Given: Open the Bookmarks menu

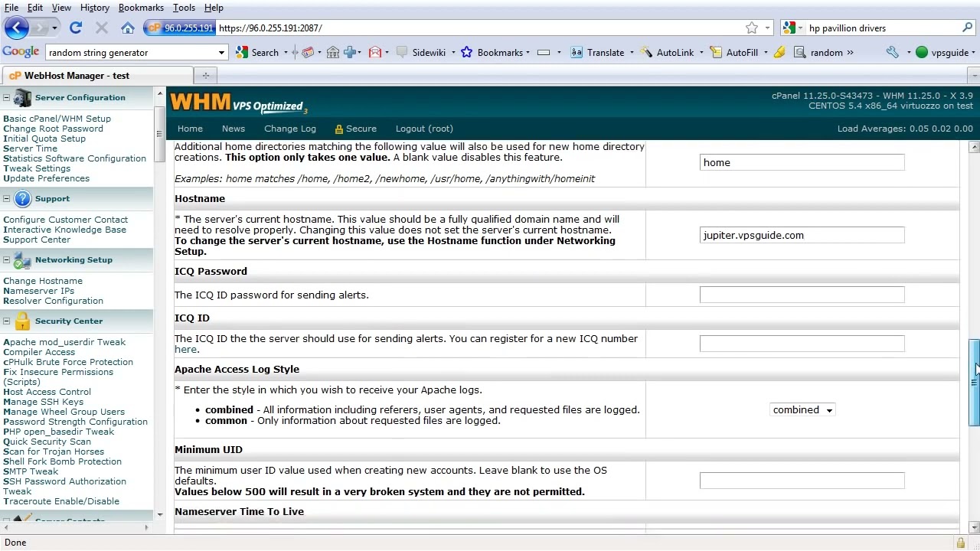Looking at the screenshot, I should point(141,8).
